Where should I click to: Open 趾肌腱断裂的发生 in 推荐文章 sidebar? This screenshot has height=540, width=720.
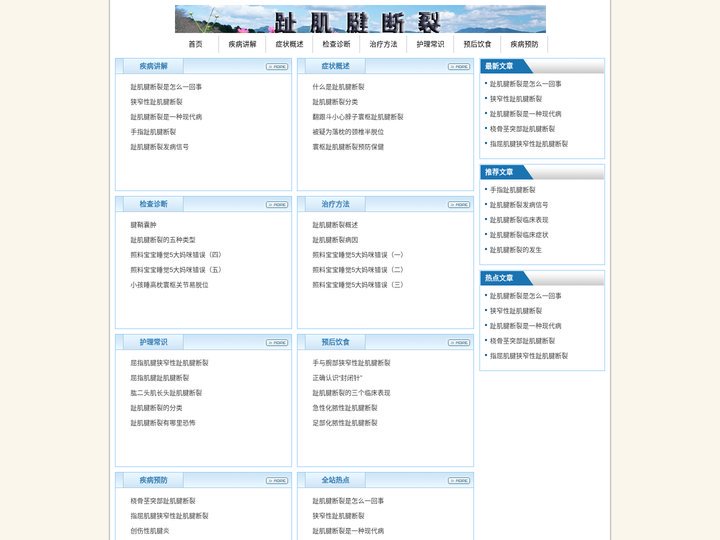pyautogui.click(x=516, y=250)
